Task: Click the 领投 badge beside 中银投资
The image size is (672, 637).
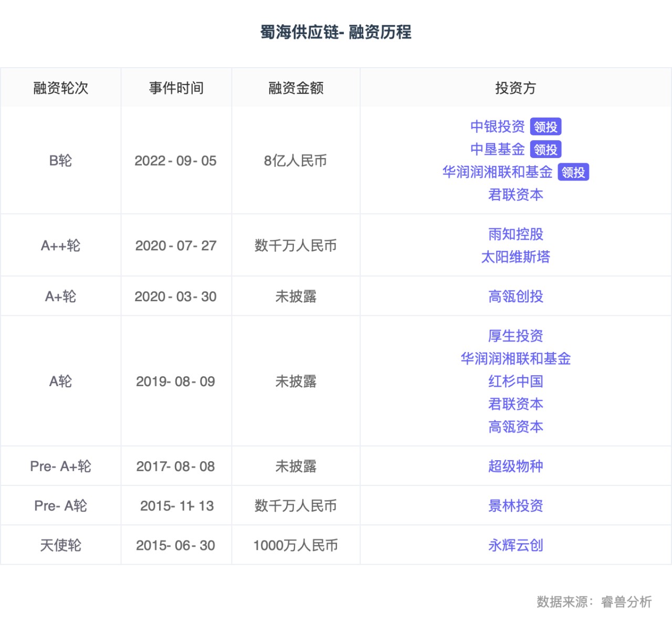Action: pyautogui.click(x=546, y=127)
